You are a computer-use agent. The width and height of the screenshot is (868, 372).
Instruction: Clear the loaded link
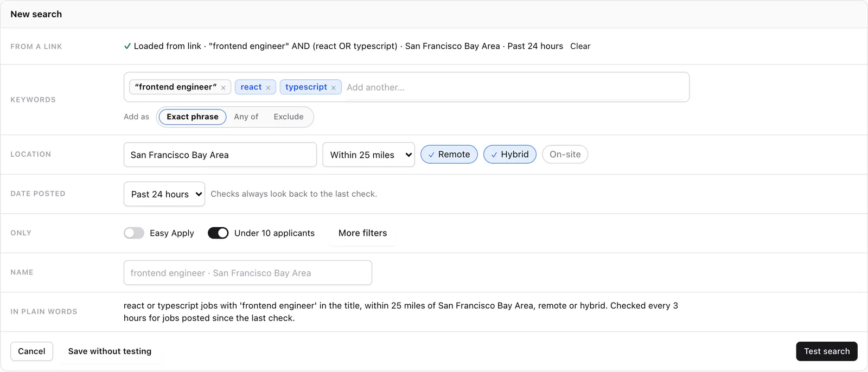tap(580, 46)
